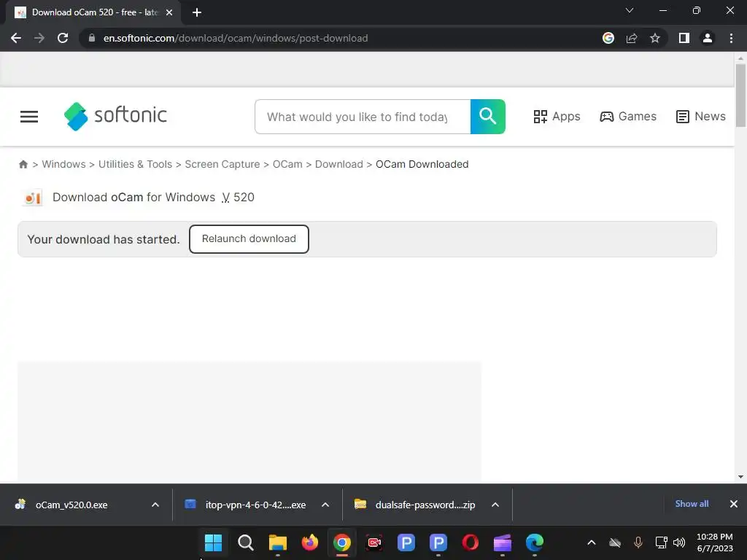Click the Softonic logo

click(x=116, y=116)
